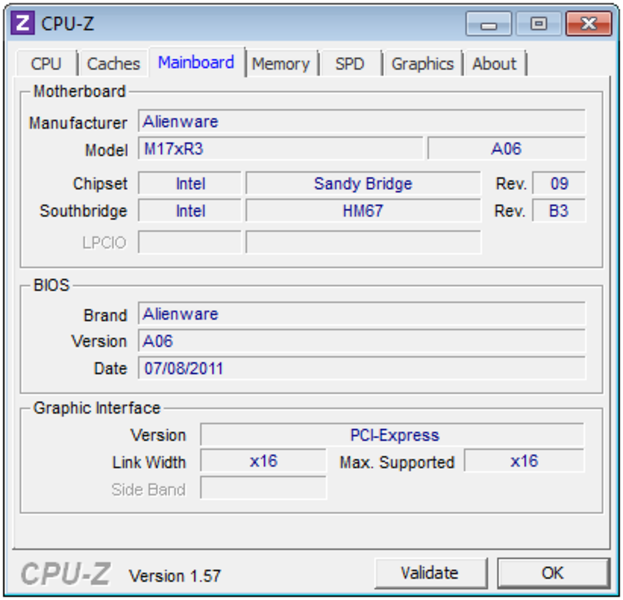Click the Graphic Interface group label
The height and width of the screenshot is (600, 623).
[97, 408]
